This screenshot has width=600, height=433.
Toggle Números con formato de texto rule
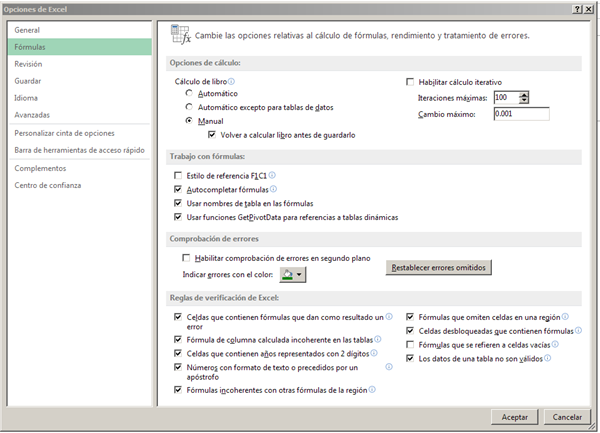(x=178, y=367)
